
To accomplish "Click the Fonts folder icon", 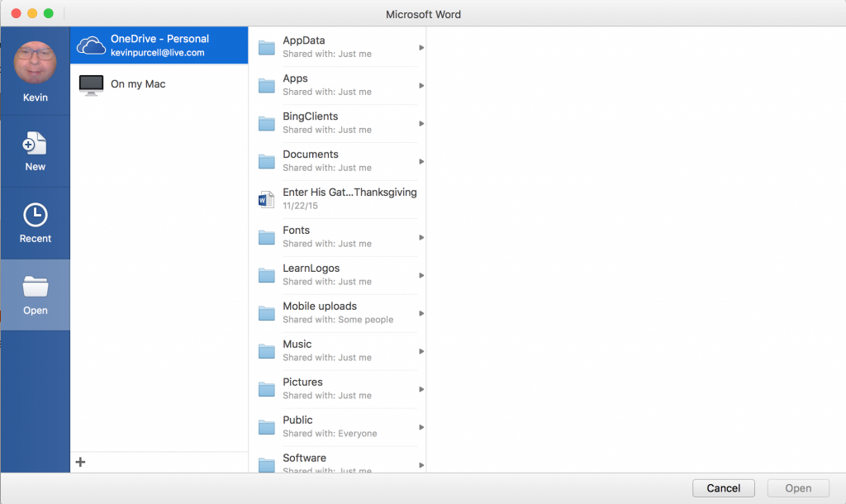I will tap(267, 237).
